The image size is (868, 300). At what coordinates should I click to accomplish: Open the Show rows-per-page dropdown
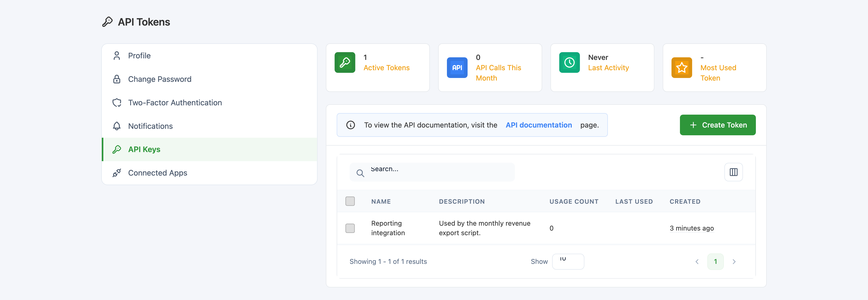[x=568, y=262]
